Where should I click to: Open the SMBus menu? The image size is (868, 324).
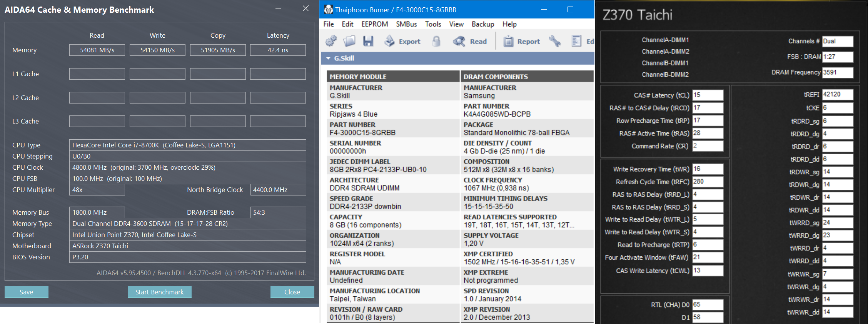[x=406, y=24]
